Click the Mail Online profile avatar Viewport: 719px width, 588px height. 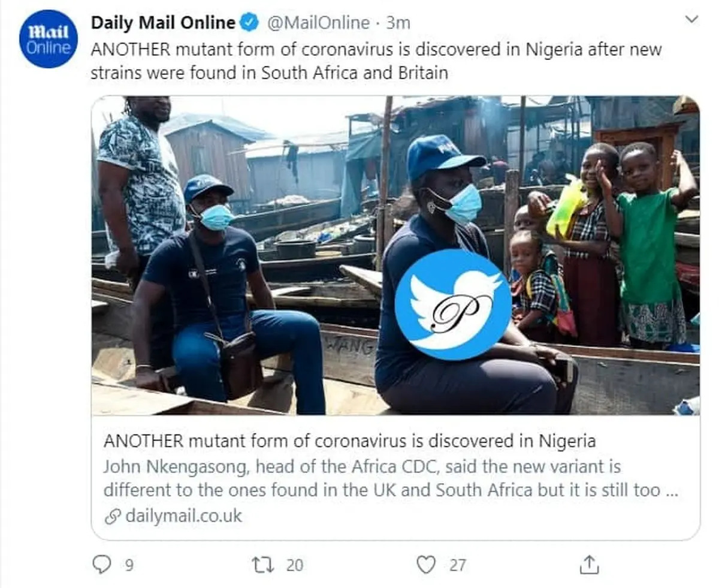(x=48, y=38)
